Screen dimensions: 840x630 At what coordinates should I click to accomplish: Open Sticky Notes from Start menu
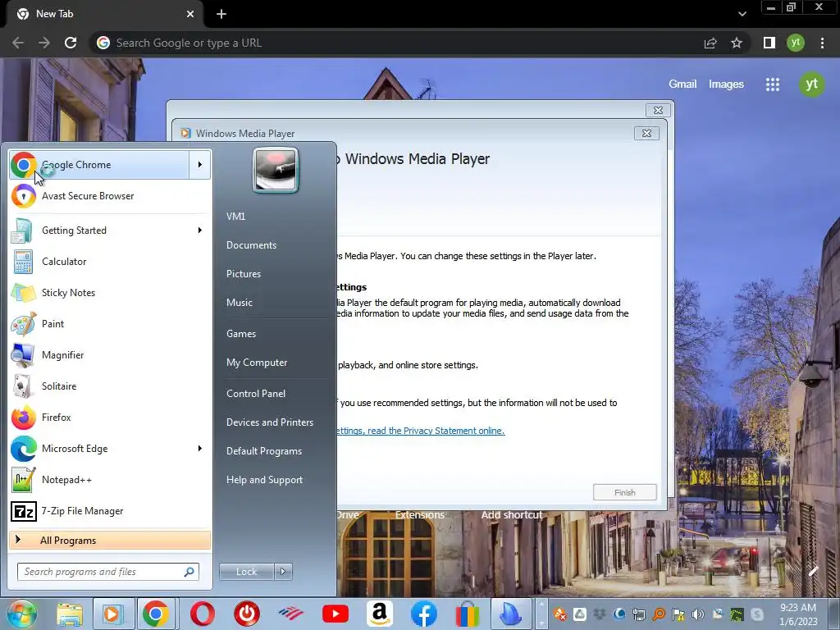pos(110,293)
